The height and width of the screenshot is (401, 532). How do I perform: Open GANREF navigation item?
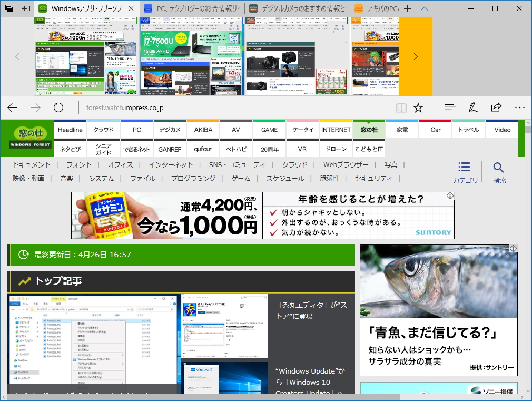(170, 150)
